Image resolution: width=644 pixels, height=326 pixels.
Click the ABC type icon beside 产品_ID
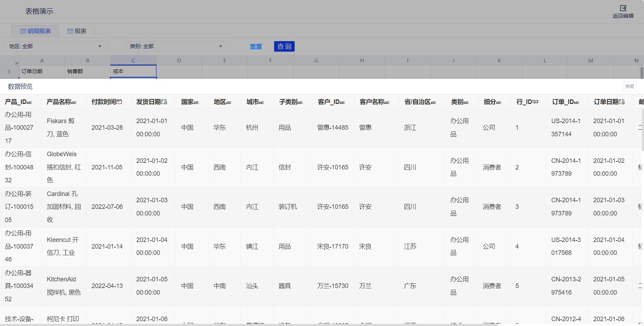coord(29,103)
